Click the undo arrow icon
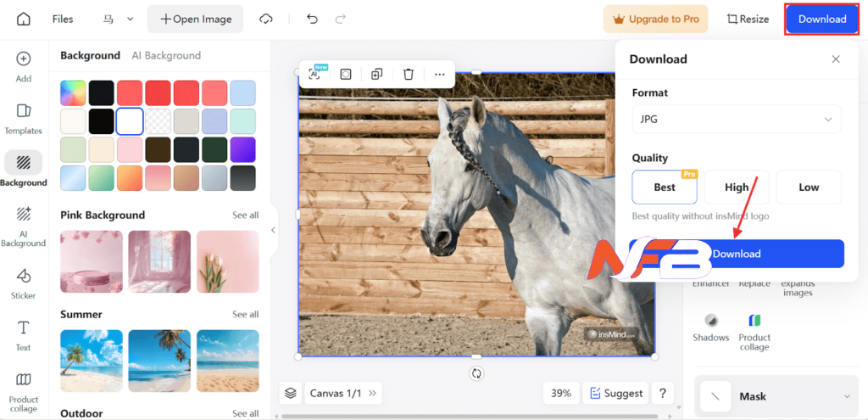The image size is (868, 420). pos(312,19)
